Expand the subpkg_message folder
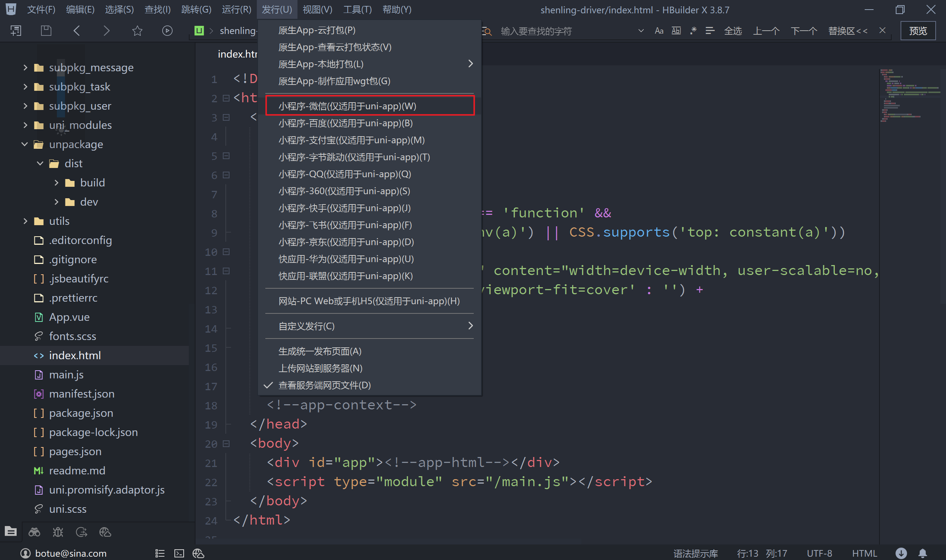 coord(25,68)
